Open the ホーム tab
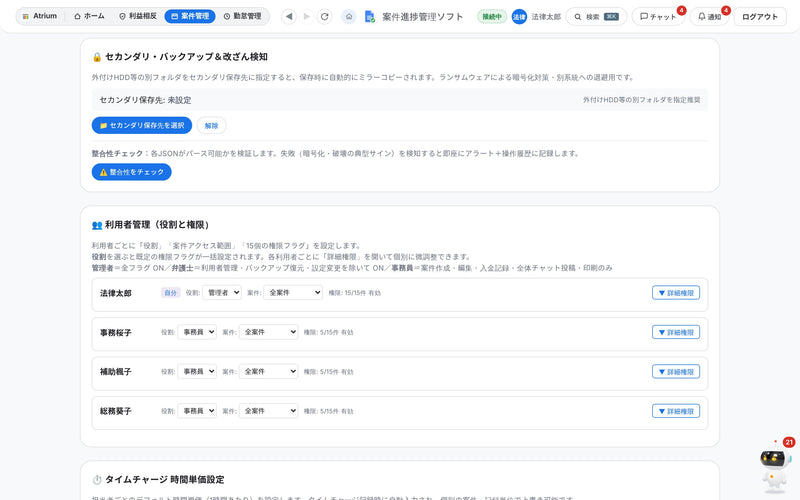Screen dimensions: 800x500 point(89,16)
